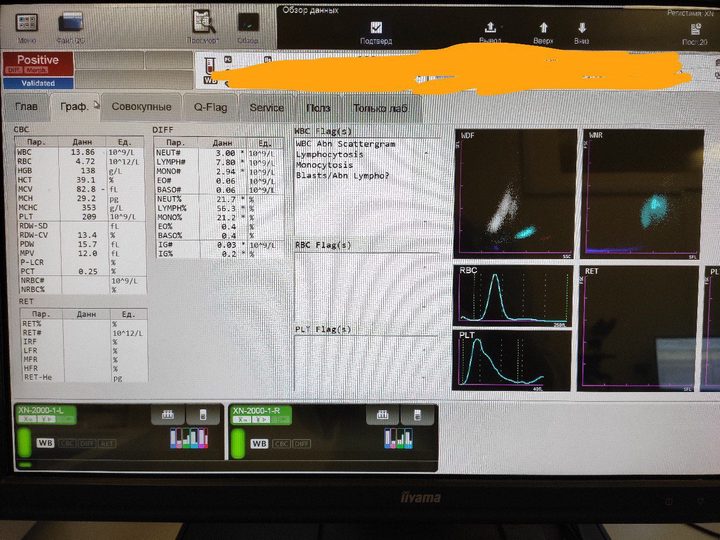Go to next sample with Вниз arrow
This screenshot has width=720, height=540.
pyautogui.click(x=582, y=28)
